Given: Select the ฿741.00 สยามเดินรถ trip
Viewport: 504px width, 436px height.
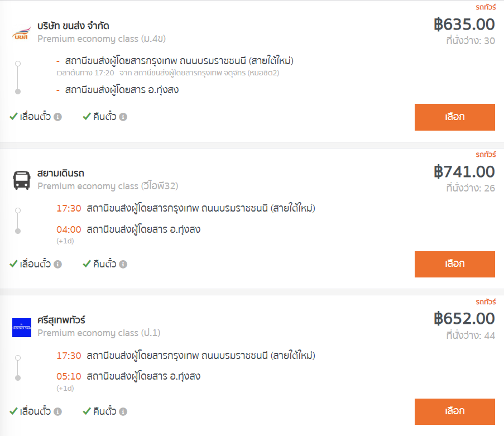Looking at the screenshot, I should [454, 264].
